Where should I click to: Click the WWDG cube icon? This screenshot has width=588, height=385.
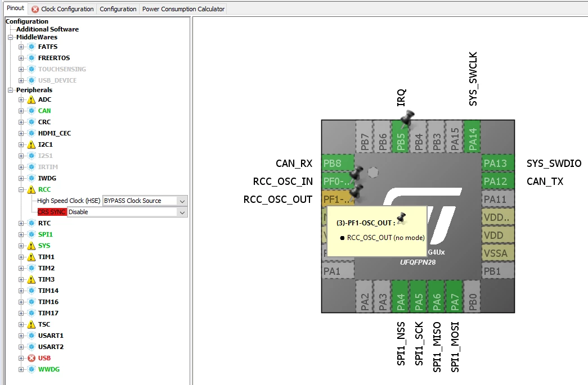(32, 369)
